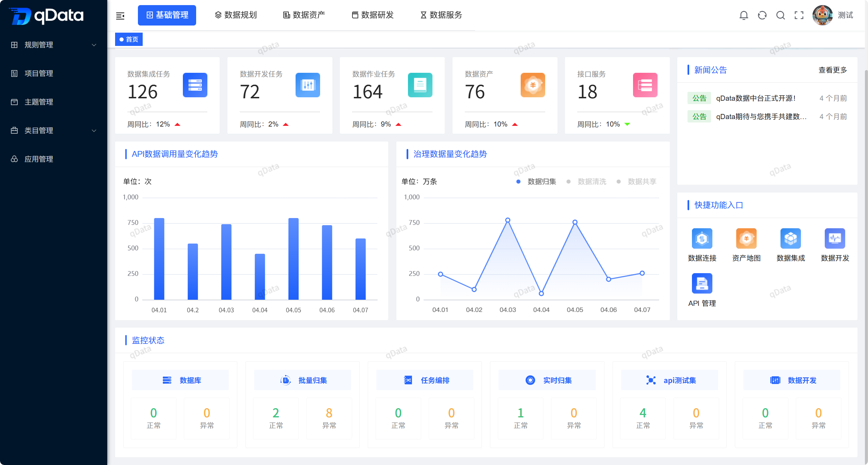This screenshot has width=868, height=465.
Task: Click 实时归集 正常 count 1
Action: tap(521, 413)
